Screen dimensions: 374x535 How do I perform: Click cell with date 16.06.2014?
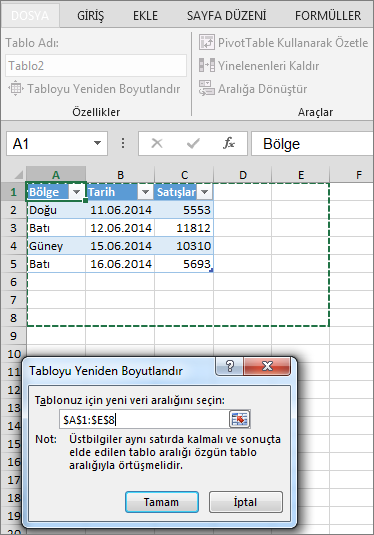pyautogui.click(x=120, y=264)
